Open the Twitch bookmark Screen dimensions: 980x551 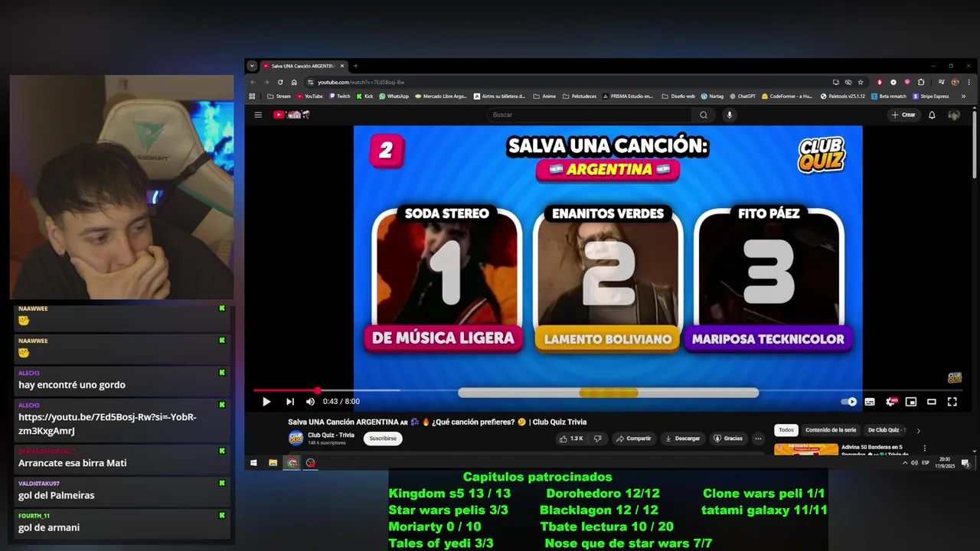(x=339, y=96)
